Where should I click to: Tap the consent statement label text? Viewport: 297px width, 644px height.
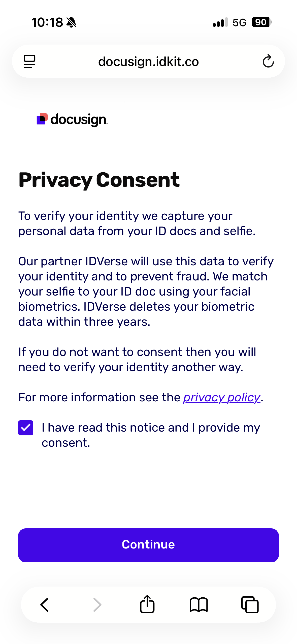coord(151,435)
